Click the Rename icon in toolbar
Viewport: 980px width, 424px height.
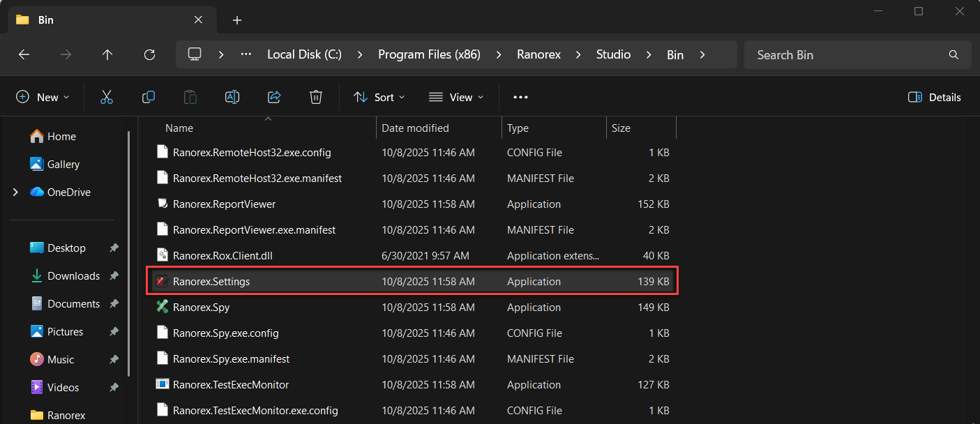point(232,98)
